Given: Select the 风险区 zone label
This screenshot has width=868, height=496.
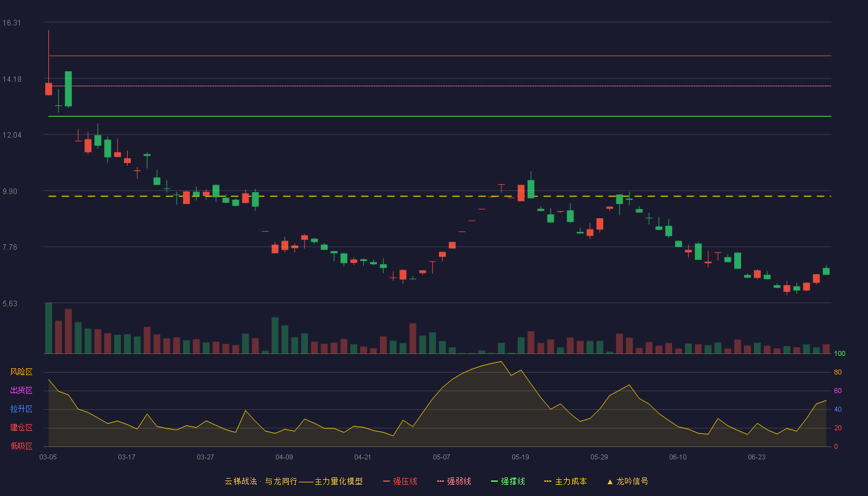Looking at the screenshot, I should tap(21, 372).
